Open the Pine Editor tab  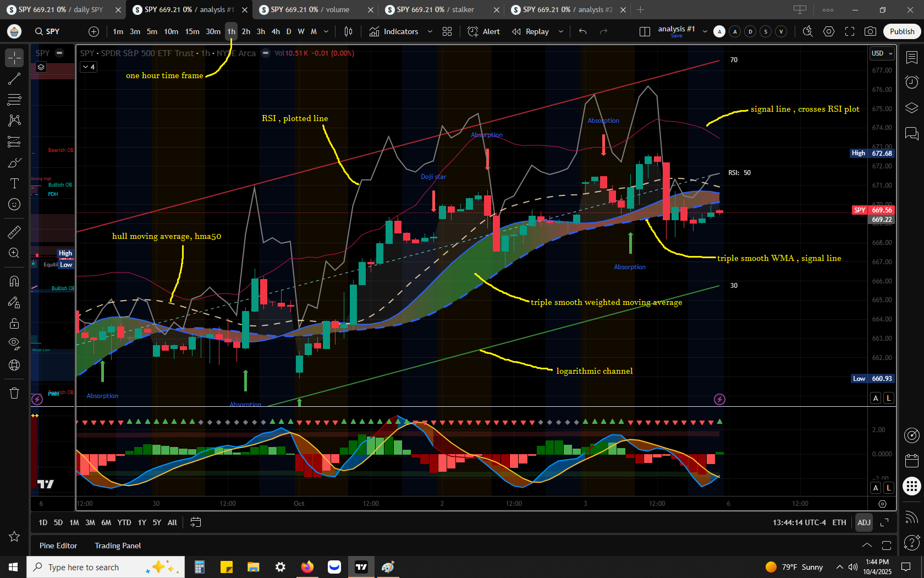(x=58, y=546)
